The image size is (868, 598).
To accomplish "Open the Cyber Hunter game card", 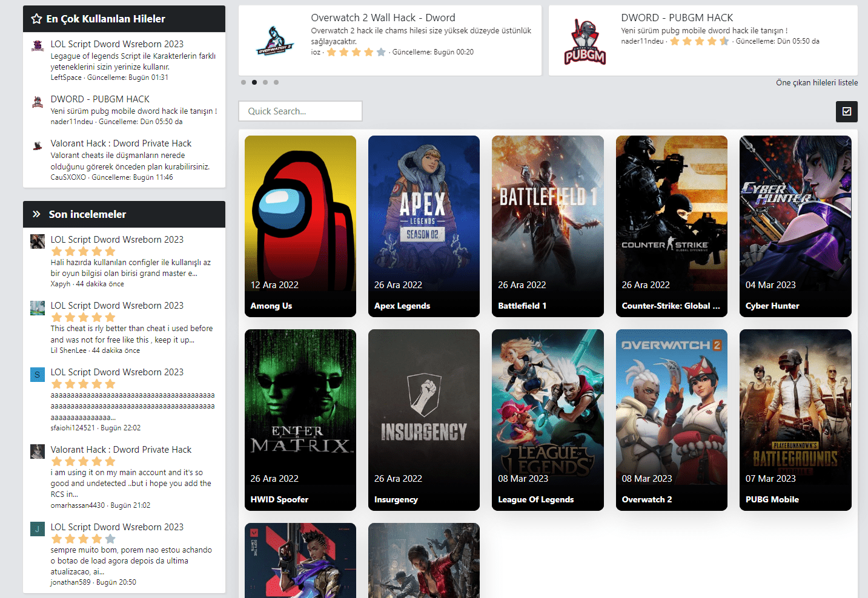I will [x=795, y=226].
